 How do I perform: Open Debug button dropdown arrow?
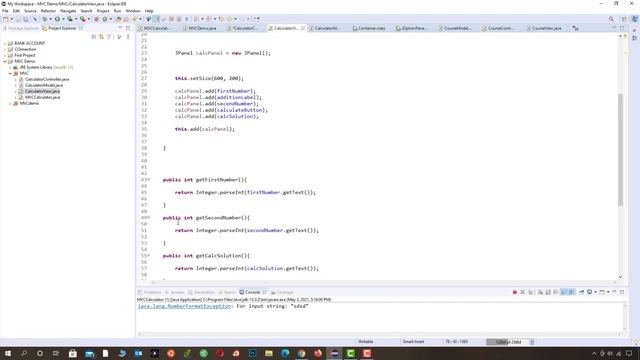coord(51,19)
